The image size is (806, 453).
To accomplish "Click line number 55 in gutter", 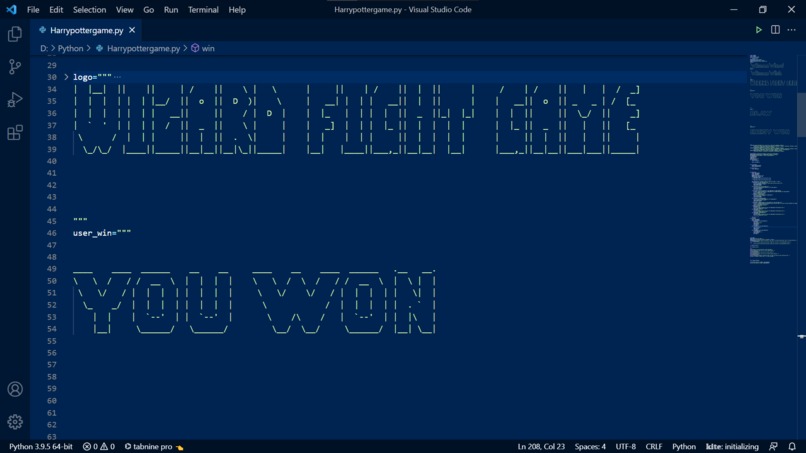I will pyautogui.click(x=51, y=341).
